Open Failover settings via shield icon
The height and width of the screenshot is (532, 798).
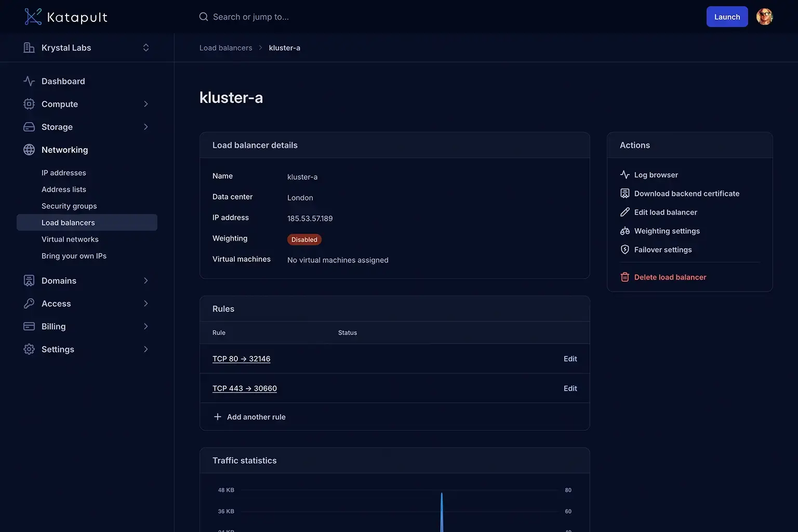point(625,249)
